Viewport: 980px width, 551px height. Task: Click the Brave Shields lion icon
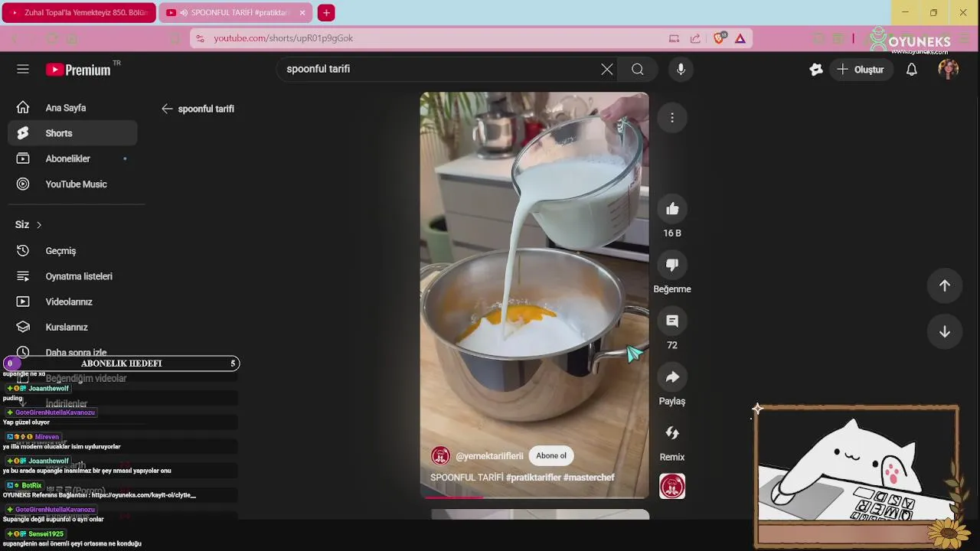pos(719,38)
